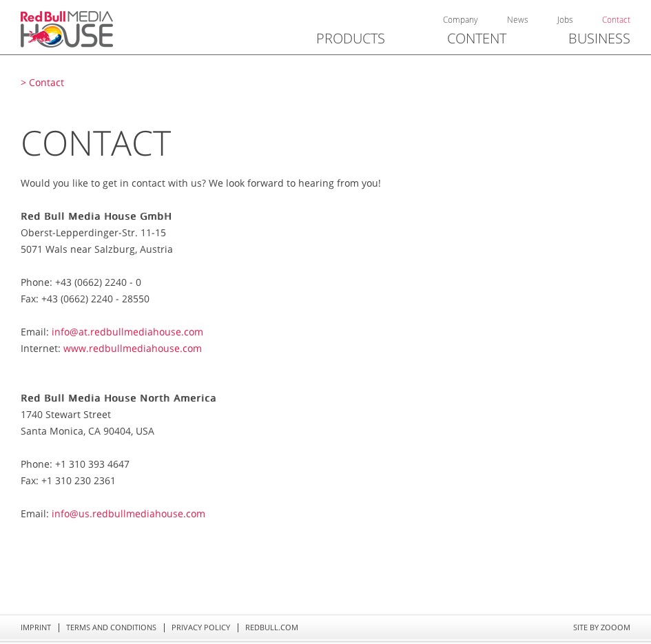Viewport: 651px width, 644px height.
Task: View Terms and Conditions
Action: (x=112, y=627)
